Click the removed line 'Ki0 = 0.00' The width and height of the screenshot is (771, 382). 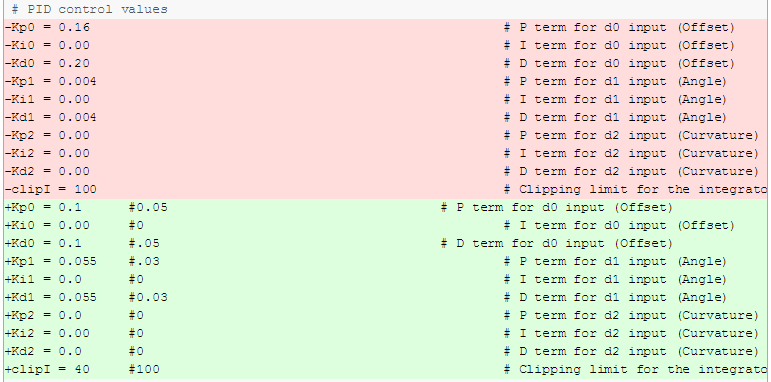tap(386, 46)
